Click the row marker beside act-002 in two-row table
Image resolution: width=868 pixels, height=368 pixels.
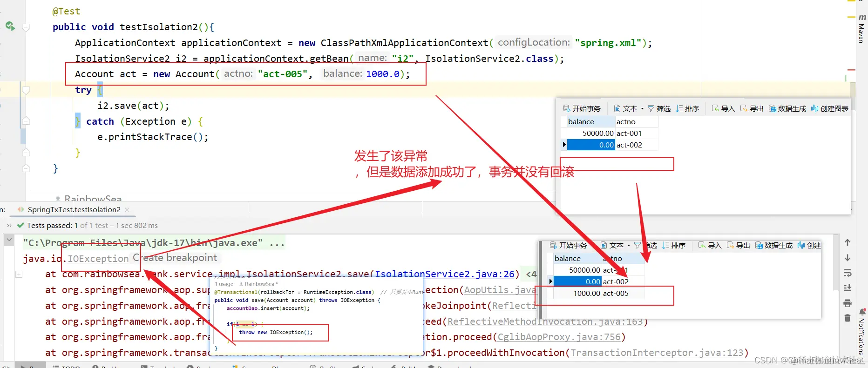pyautogui.click(x=564, y=145)
